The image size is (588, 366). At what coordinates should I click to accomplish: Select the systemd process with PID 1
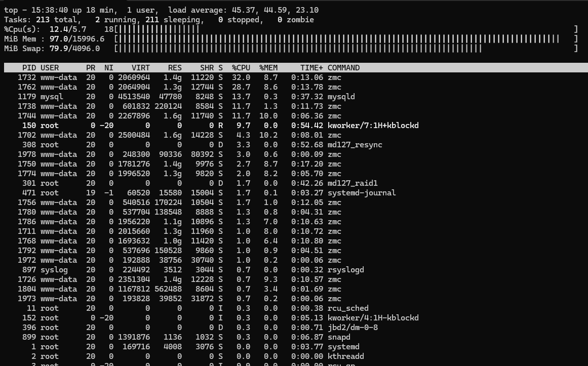pos(203,346)
